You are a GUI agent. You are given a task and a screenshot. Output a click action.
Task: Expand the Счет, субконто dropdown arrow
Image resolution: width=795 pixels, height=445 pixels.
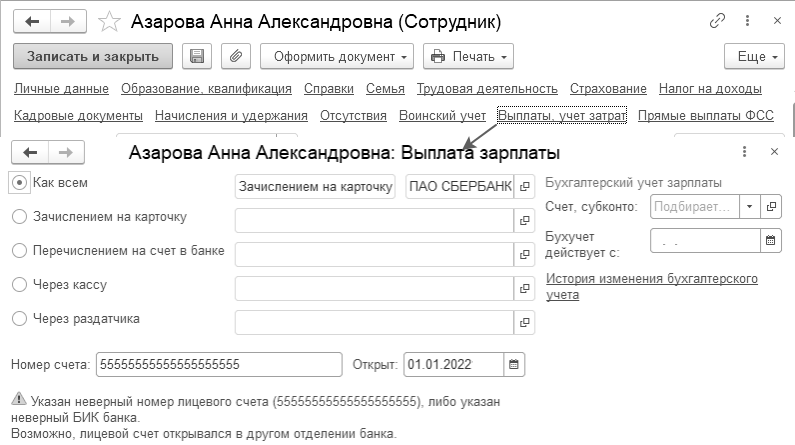click(750, 206)
